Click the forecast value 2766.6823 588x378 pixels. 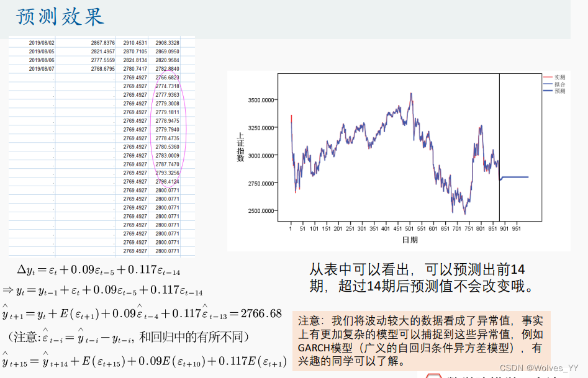click(x=167, y=78)
